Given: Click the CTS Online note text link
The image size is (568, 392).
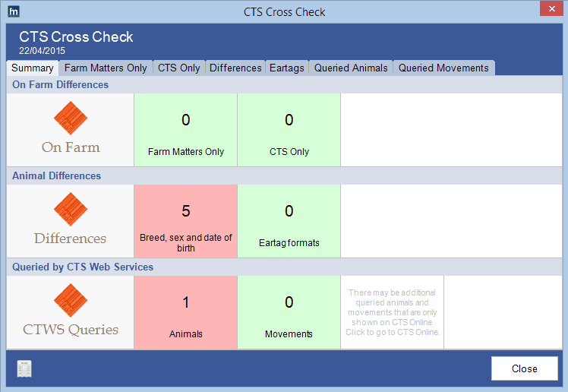Looking at the screenshot, I should pos(392,312).
